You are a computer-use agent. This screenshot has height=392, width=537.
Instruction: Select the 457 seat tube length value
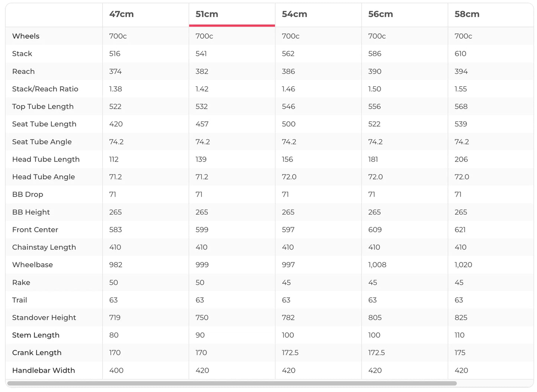[202, 124]
